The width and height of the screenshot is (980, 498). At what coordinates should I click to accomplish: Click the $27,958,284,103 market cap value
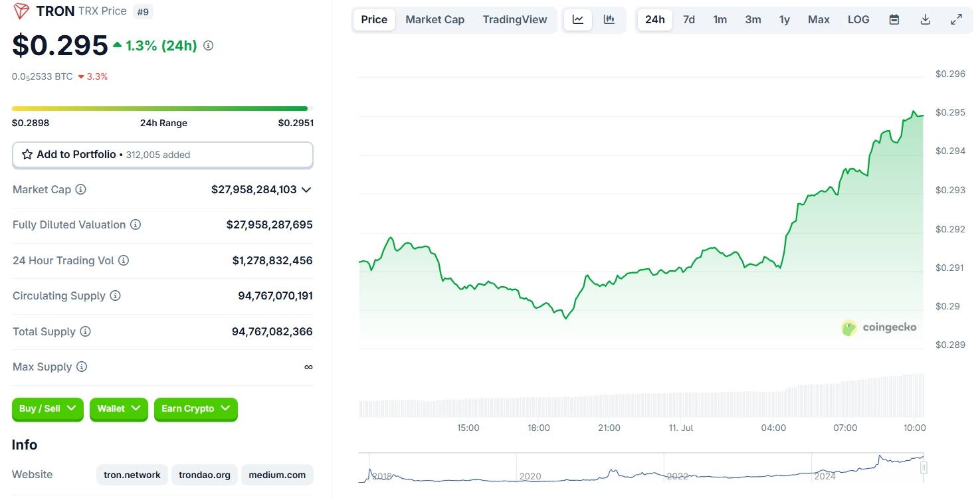coord(254,190)
